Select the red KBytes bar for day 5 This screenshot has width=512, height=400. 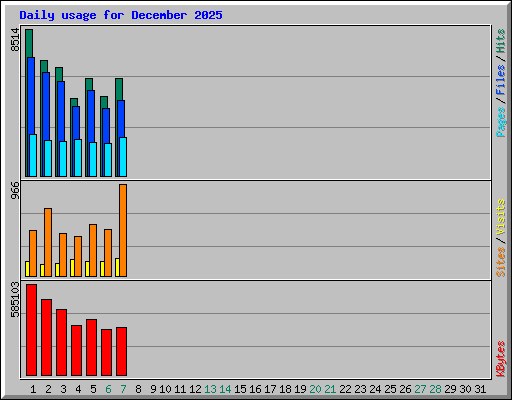point(91,347)
